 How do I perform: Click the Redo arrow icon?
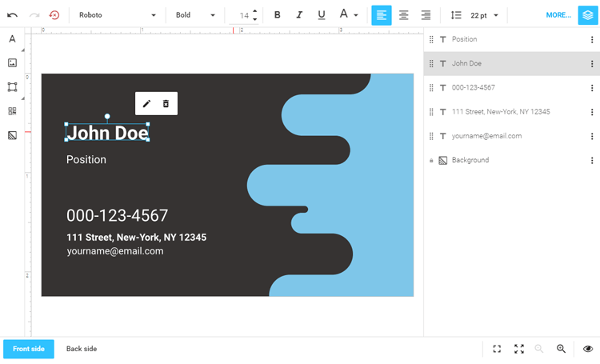[x=34, y=15]
